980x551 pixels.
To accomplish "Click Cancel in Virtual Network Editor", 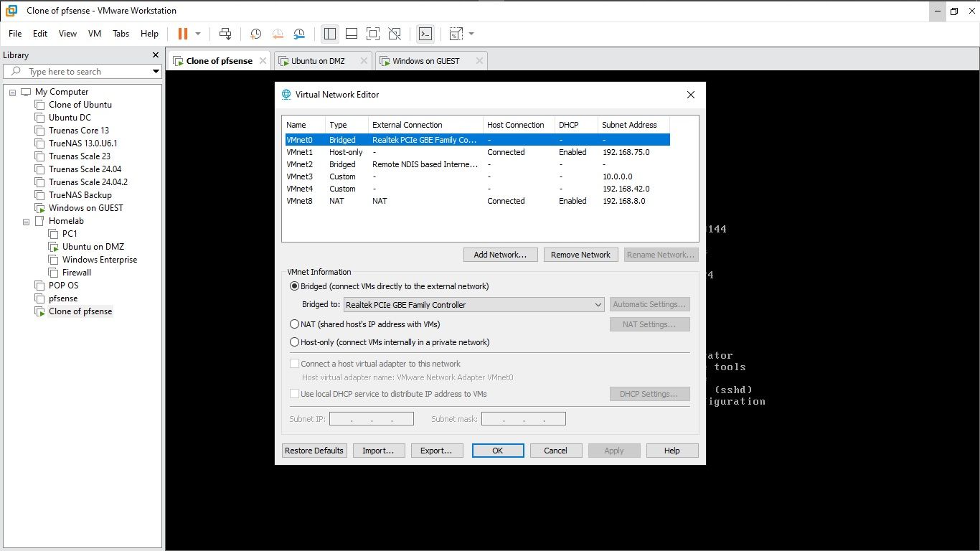I will [x=556, y=451].
